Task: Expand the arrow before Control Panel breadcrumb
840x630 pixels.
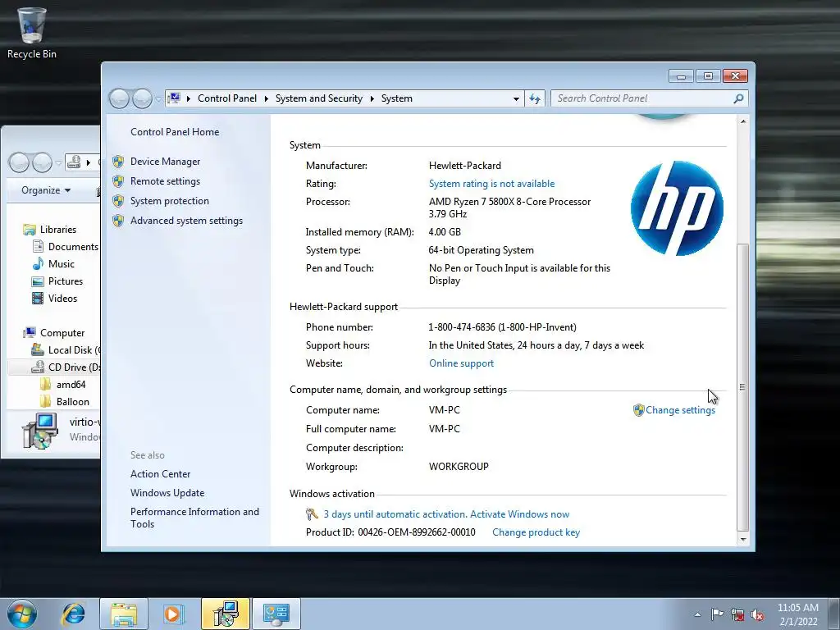Action: 189,98
